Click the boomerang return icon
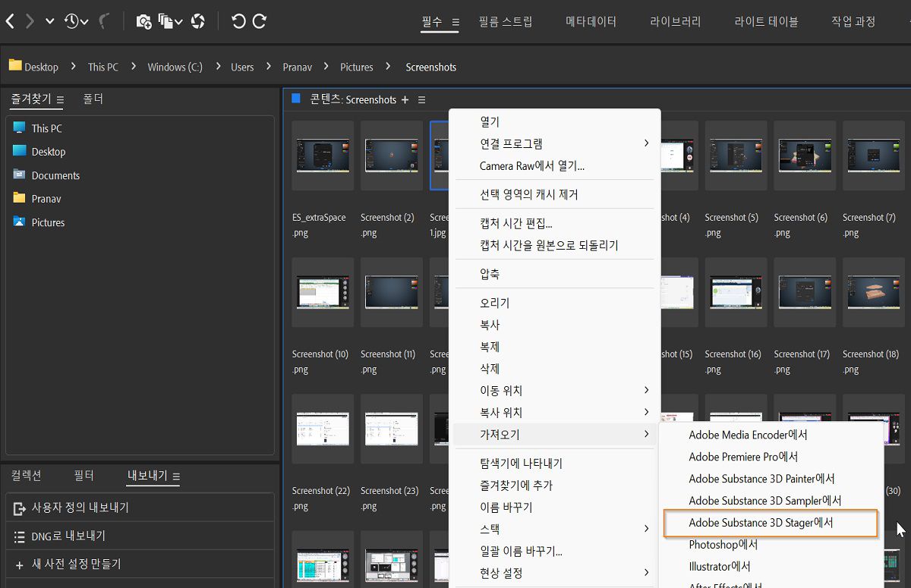Viewport: 911px width, 588px height. point(106,21)
